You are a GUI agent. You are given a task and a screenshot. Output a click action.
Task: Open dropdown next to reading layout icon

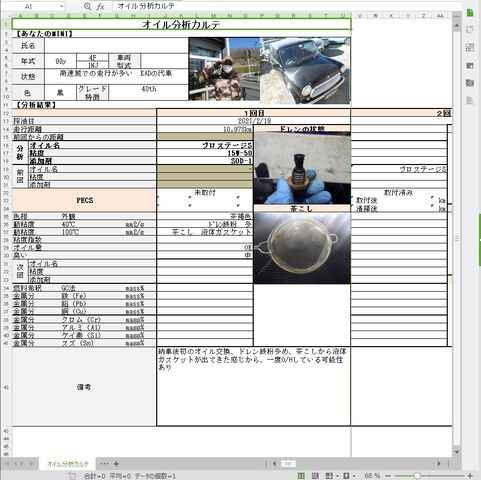pyautogui.click(x=337, y=476)
